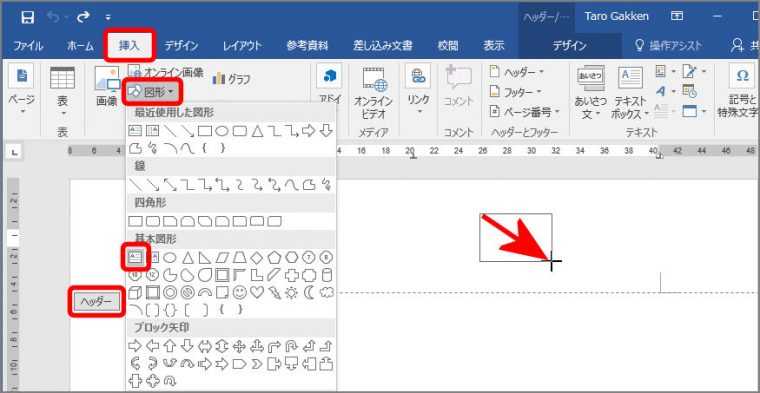Open the 表 table insert dropdown
This screenshot has width=760, height=393.
tap(63, 91)
